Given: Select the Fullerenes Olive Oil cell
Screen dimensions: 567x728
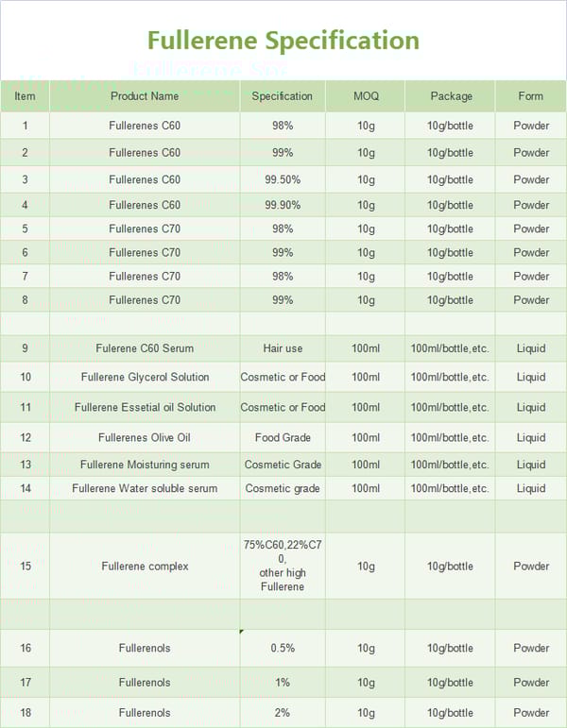Looking at the screenshot, I should tap(145, 437).
